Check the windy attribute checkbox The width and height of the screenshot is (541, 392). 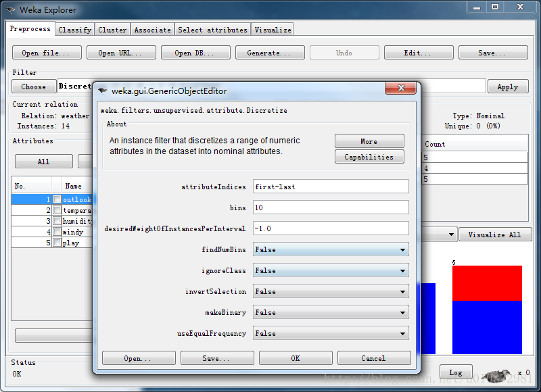(57, 232)
